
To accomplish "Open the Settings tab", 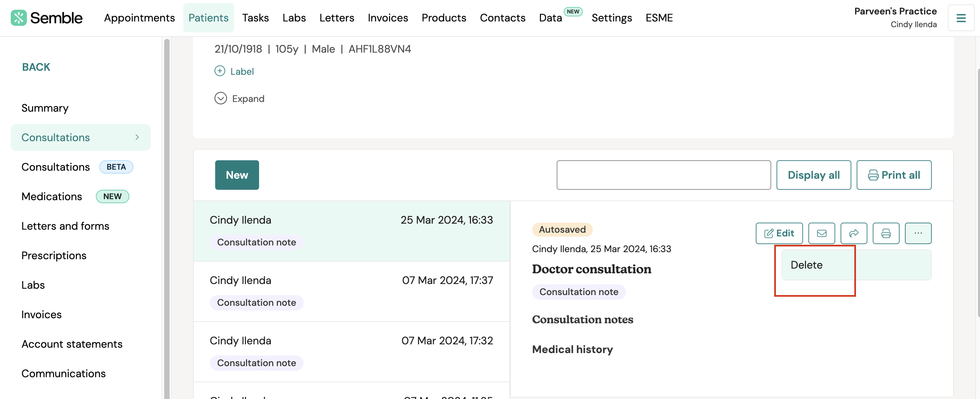I will click(x=612, y=18).
